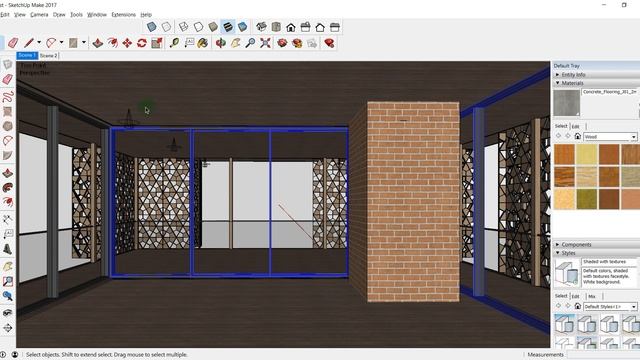Pick the pale yellow wood swatch in the first row
The width and height of the screenshot is (640, 360).
(x=587, y=154)
